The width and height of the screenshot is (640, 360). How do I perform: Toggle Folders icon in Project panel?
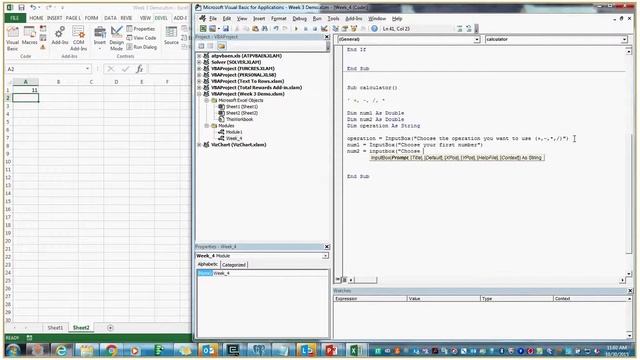pos(221,46)
